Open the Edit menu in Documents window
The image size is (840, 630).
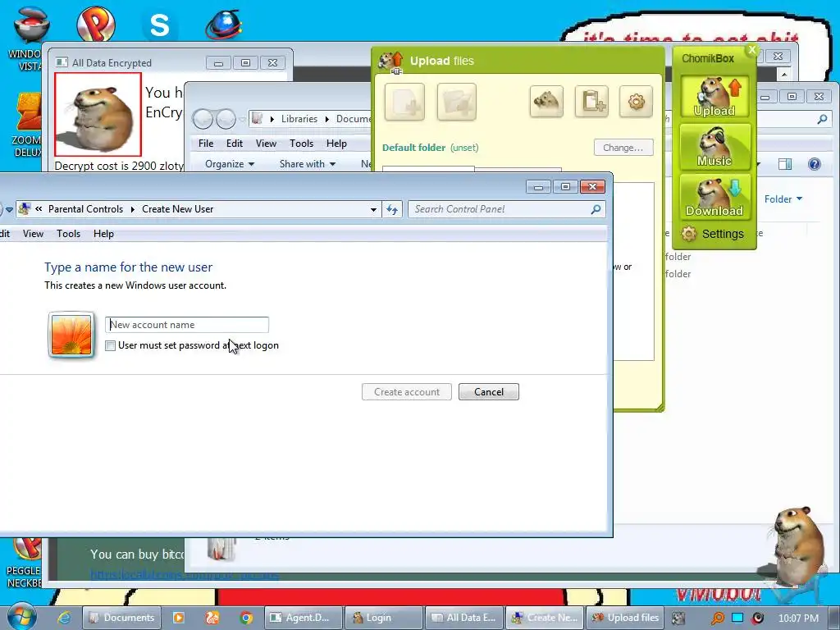click(x=234, y=144)
